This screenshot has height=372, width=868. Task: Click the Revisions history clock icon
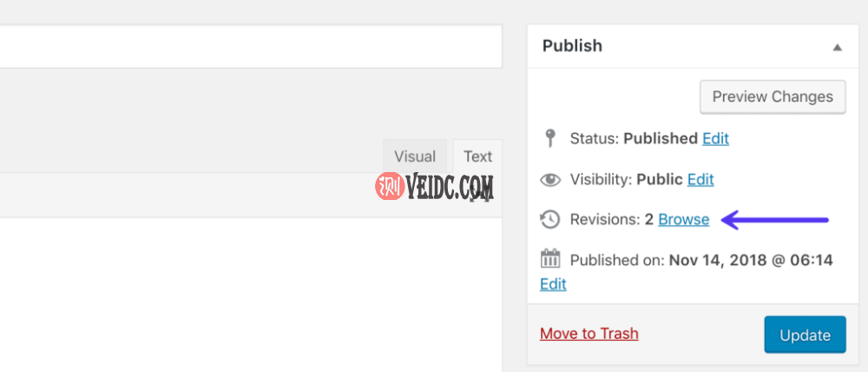click(x=549, y=220)
